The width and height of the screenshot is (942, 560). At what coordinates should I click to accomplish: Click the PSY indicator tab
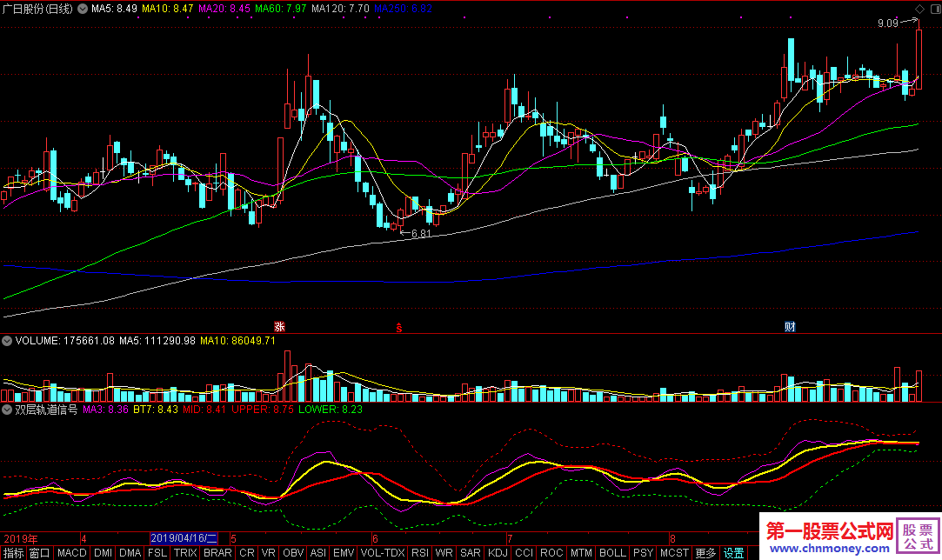coord(644,553)
